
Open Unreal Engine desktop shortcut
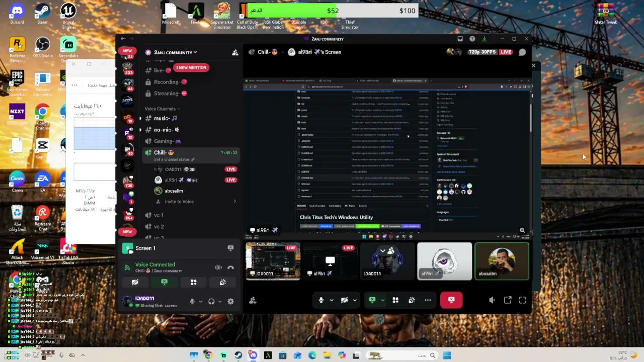68,16
